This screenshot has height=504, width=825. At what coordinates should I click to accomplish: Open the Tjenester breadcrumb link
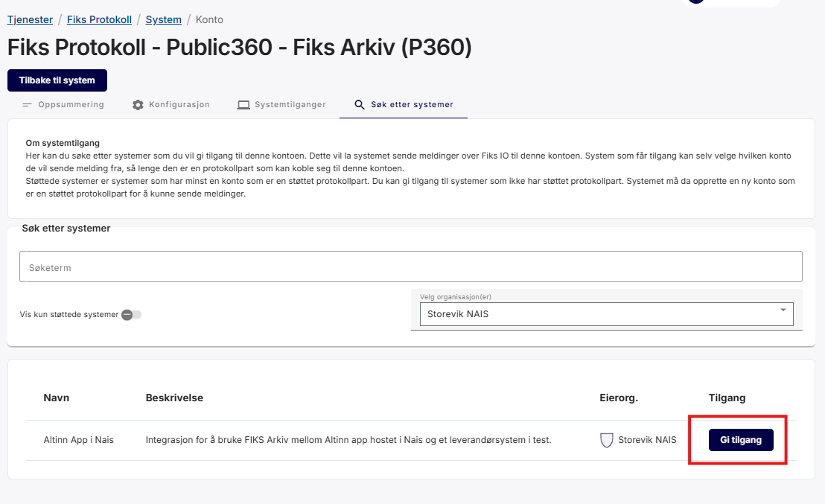pyautogui.click(x=30, y=19)
